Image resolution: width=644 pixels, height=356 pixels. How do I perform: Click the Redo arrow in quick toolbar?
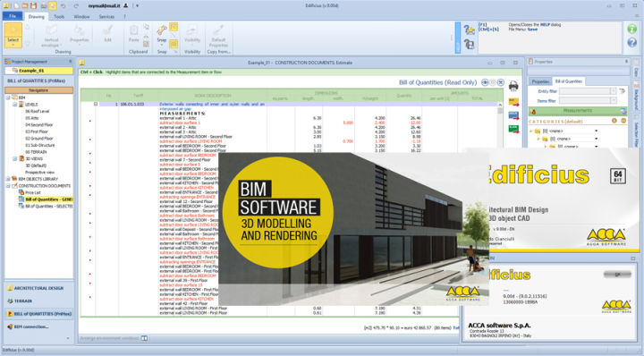[x=76, y=5]
